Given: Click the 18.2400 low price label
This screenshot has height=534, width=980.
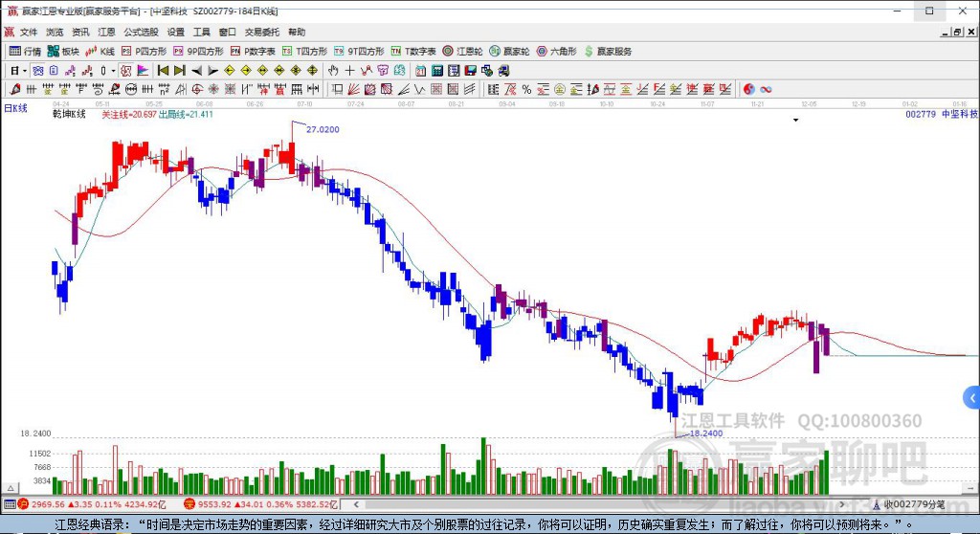Looking at the screenshot, I should click(706, 434).
